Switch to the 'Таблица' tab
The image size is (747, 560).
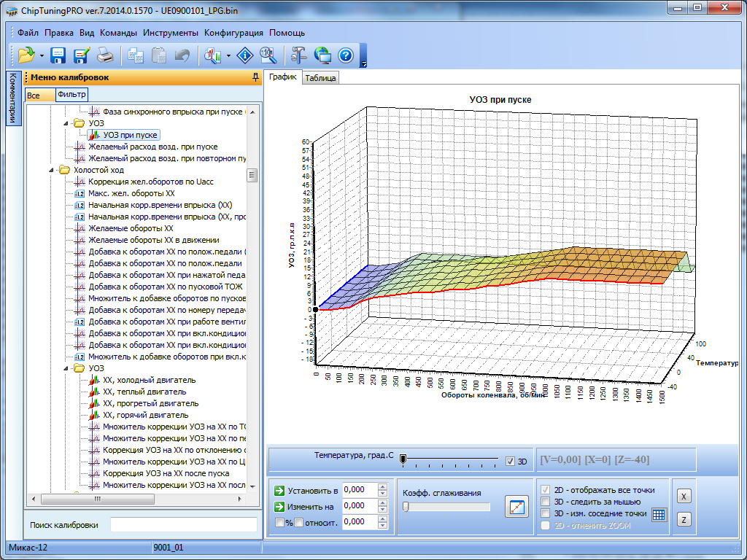(320, 78)
